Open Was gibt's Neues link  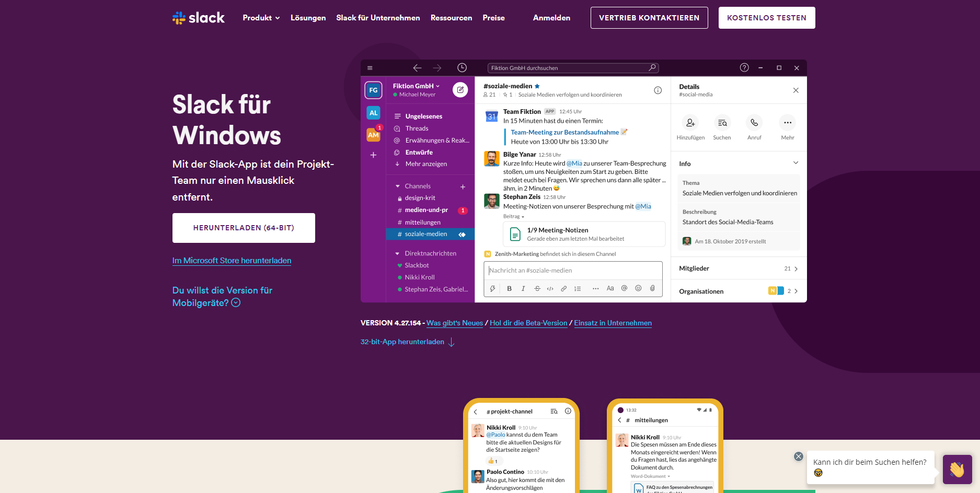(x=455, y=323)
